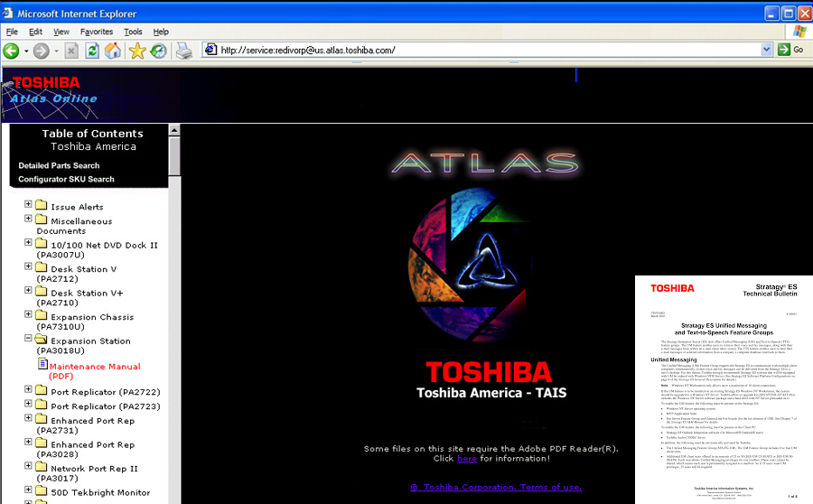Click the Enhanced Port Rep (PA3028) folder icon
This screenshot has width=813, height=504.
pos(42,443)
